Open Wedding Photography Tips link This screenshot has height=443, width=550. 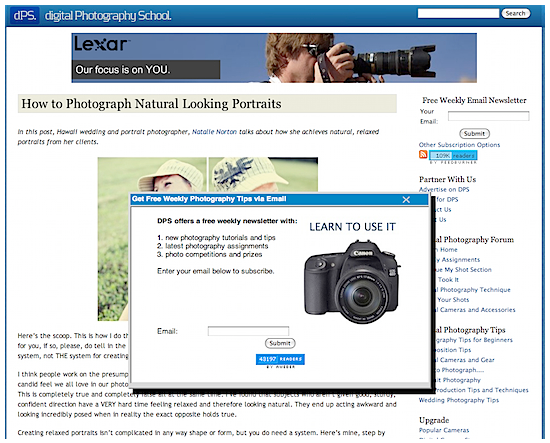point(458,400)
